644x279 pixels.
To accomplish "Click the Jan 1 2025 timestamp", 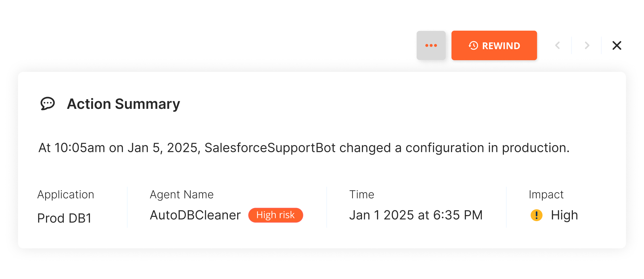I will click(416, 215).
